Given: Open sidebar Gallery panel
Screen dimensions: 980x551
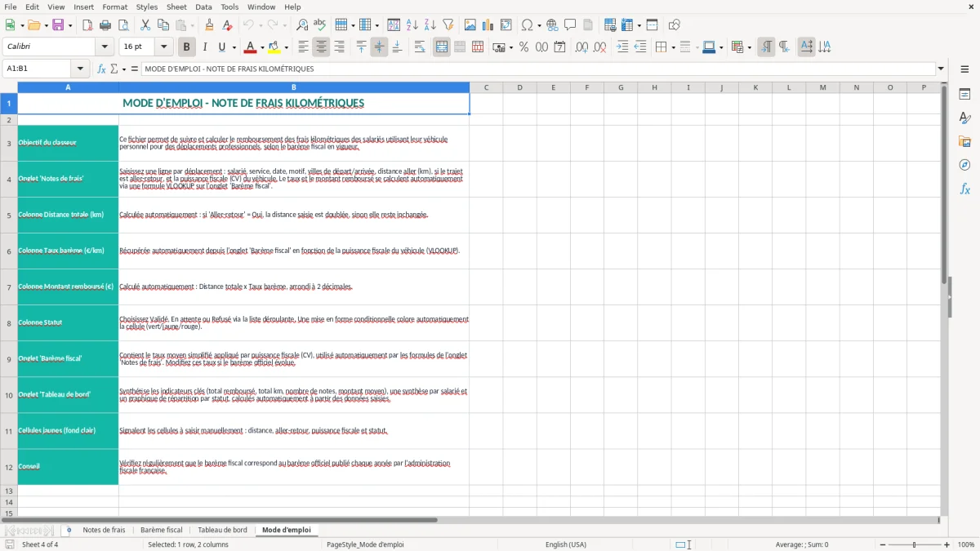Looking at the screenshot, I should point(964,141).
